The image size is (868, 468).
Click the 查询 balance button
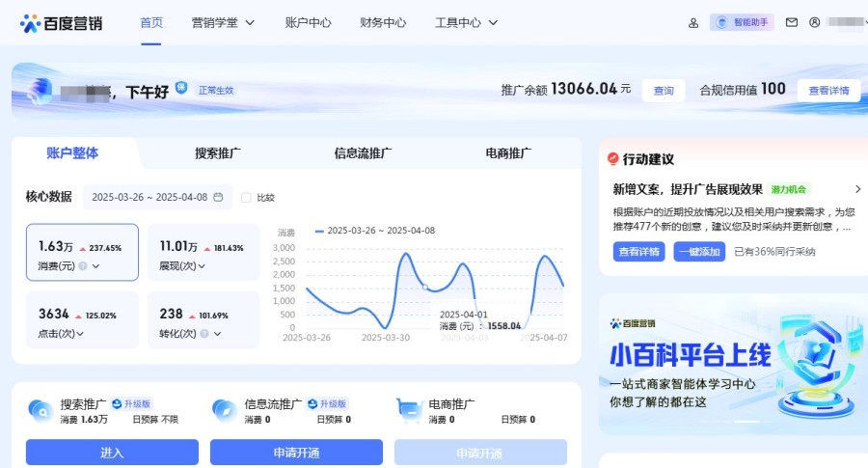click(664, 90)
